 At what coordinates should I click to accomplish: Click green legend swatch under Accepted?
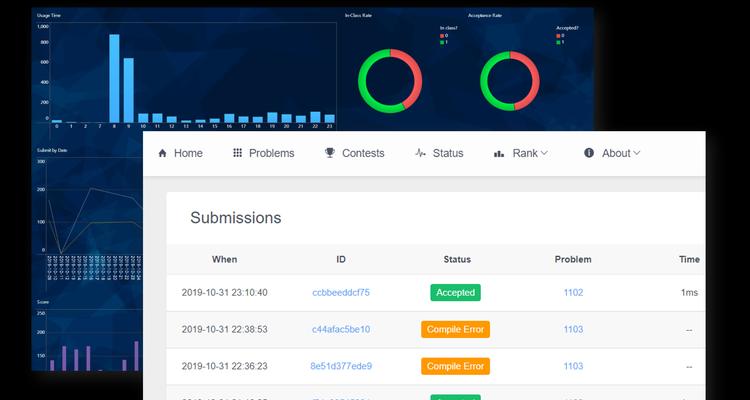(x=558, y=42)
